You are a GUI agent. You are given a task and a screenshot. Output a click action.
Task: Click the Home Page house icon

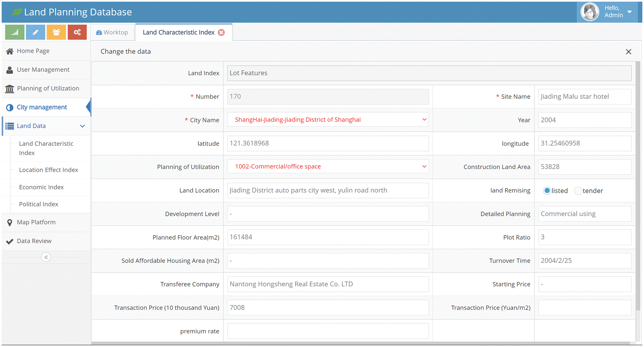(10, 51)
